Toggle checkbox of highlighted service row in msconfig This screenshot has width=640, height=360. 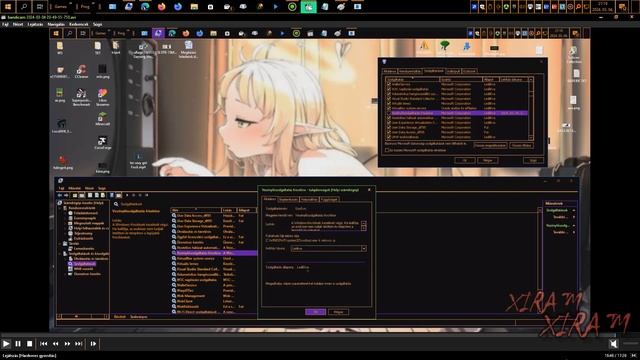(x=389, y=113)
